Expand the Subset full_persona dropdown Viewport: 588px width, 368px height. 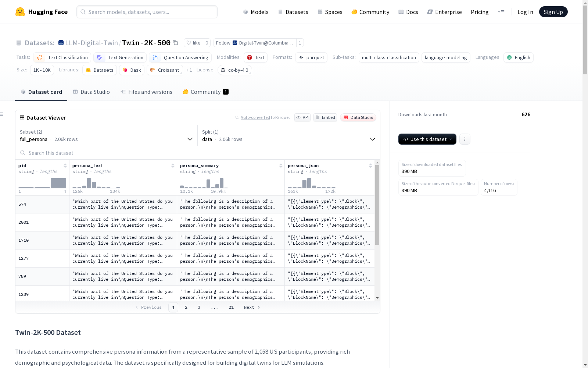point(106,135)
